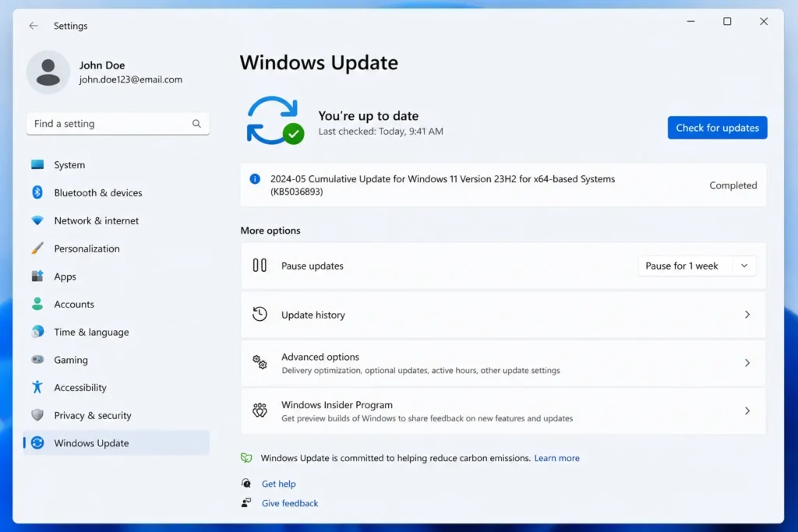Minimize the Settings window
798x532 pixels.
point(690,21)
